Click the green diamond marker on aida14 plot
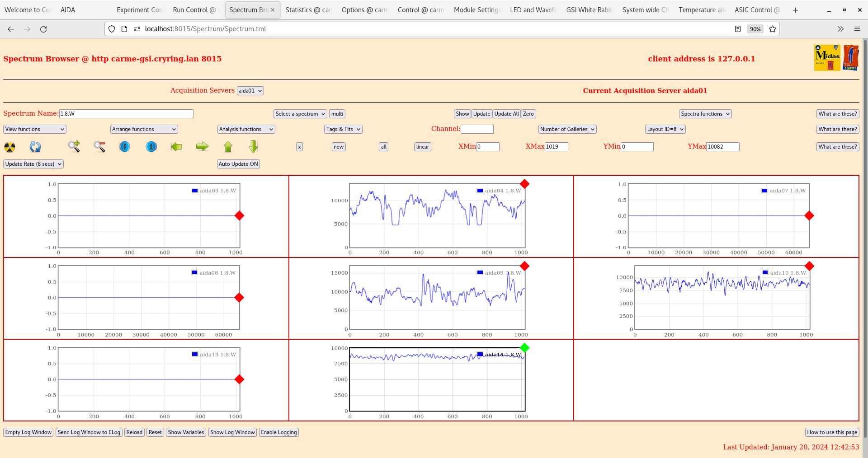868x458 pixels. 524,348
